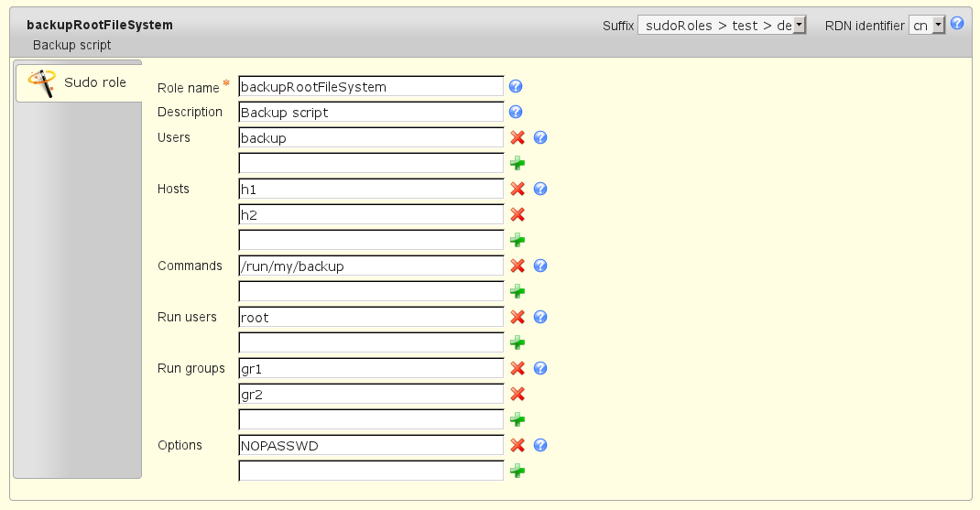Focus the Description text field
Image resolution: width=980 pixels, height=510 pixels.
click(371, 113)
